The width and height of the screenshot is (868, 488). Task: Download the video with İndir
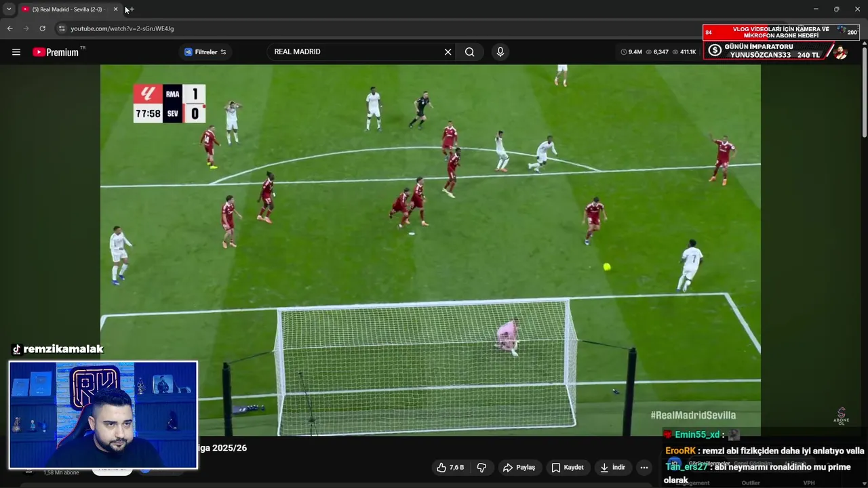pyautogui.click(x=613, y=468)
